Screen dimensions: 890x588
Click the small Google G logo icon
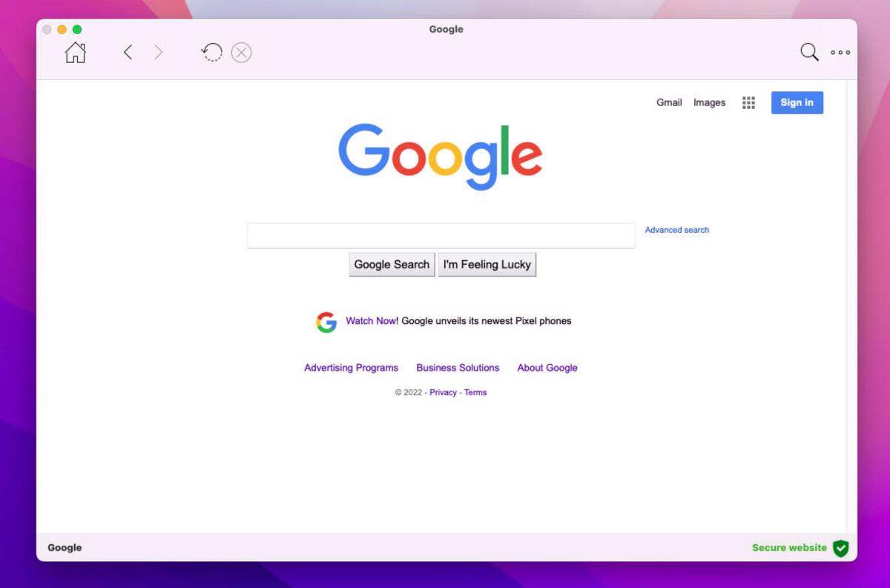(326, 322)
